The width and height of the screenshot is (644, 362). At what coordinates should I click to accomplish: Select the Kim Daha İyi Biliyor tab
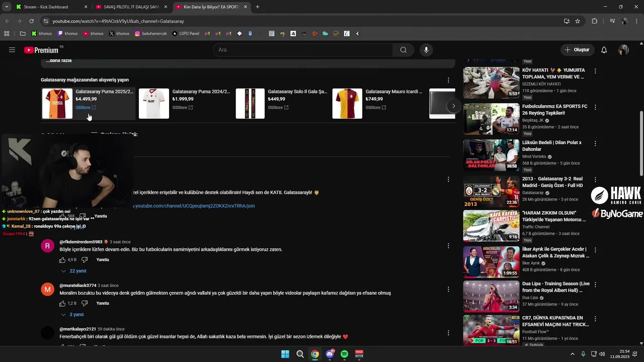[x=211, y=7]
